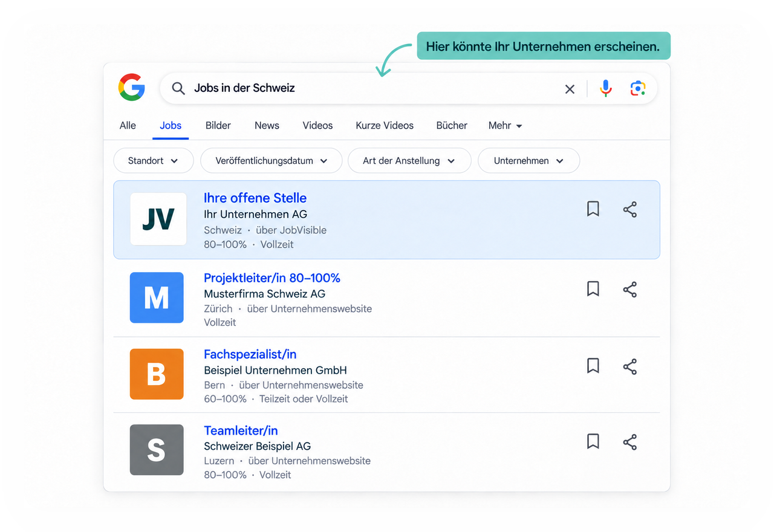Click the blue M Musterfirma logo
774x532 pixels.
coord(157,297)
